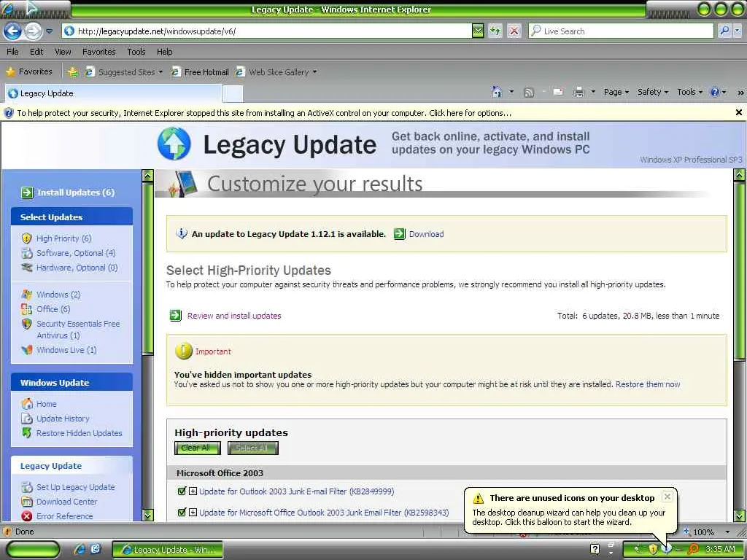Open the Tools command bar dropdown
747x560 pixels.
click(x=690, y=92)
